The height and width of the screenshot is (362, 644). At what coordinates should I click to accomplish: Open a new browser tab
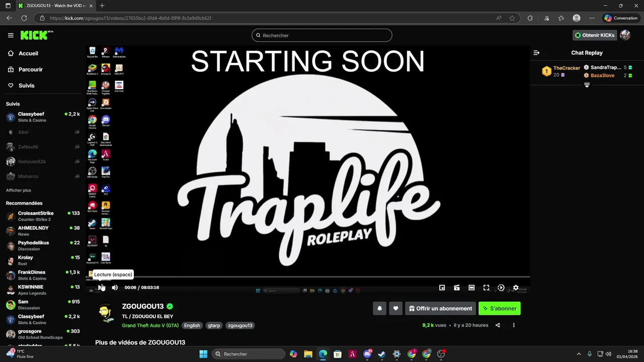[x=102, y=6]
